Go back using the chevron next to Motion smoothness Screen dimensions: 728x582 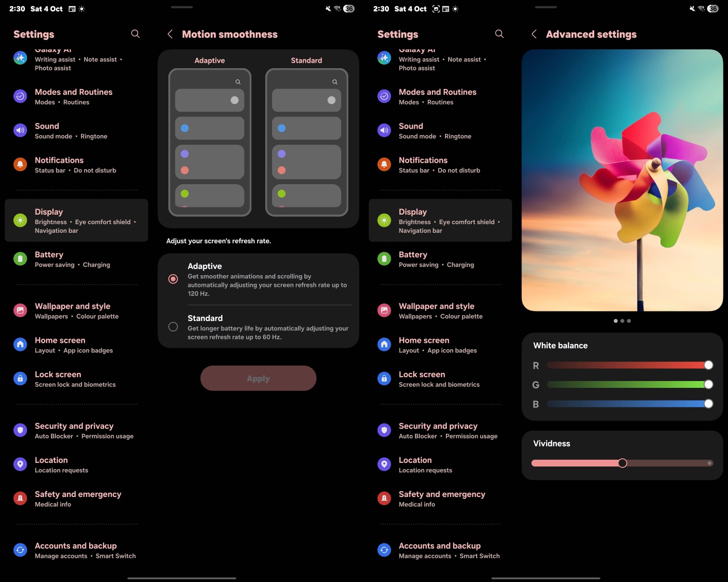(x=170, y=34)
